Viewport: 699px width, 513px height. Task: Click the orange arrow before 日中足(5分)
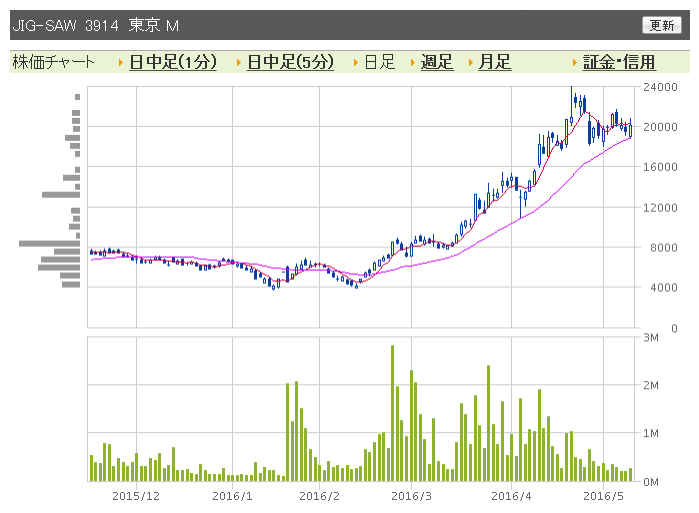[239, 63]
